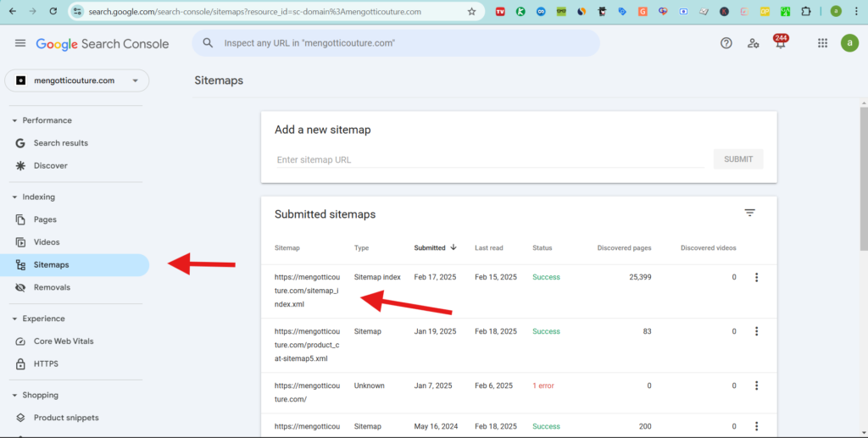Click the 1 error status
The height and width of the screenshot is (438, 868).
543,385
